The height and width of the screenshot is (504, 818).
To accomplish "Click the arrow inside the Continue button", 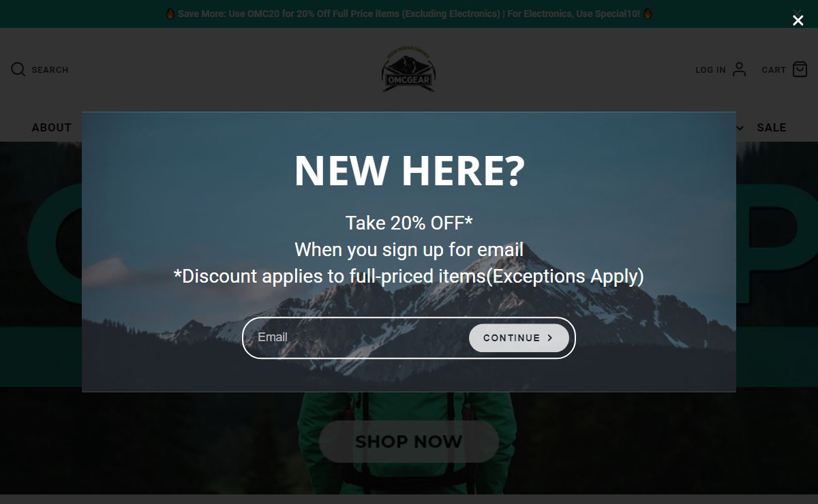I will (x=550, y=338).
